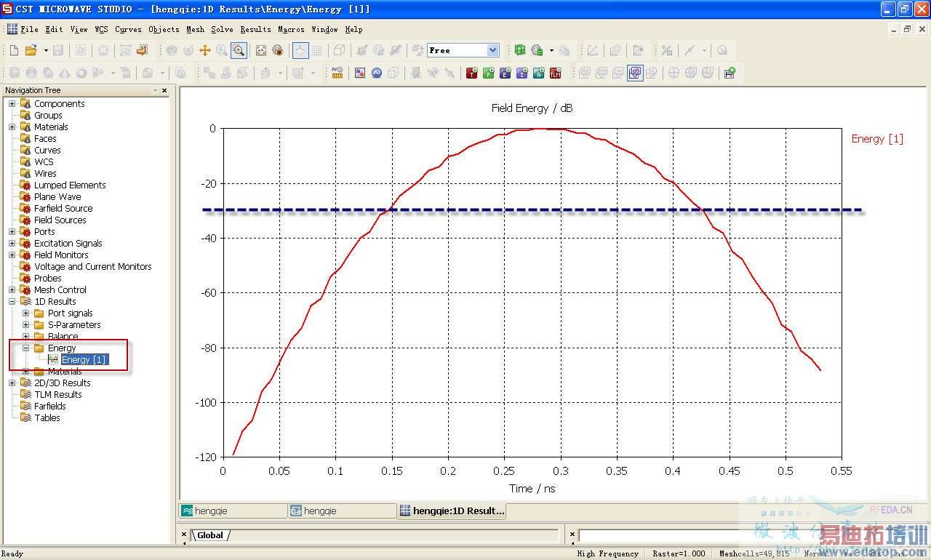Click the gear view options icon
This screenshot has width=931, height=560.
(278, 50)
